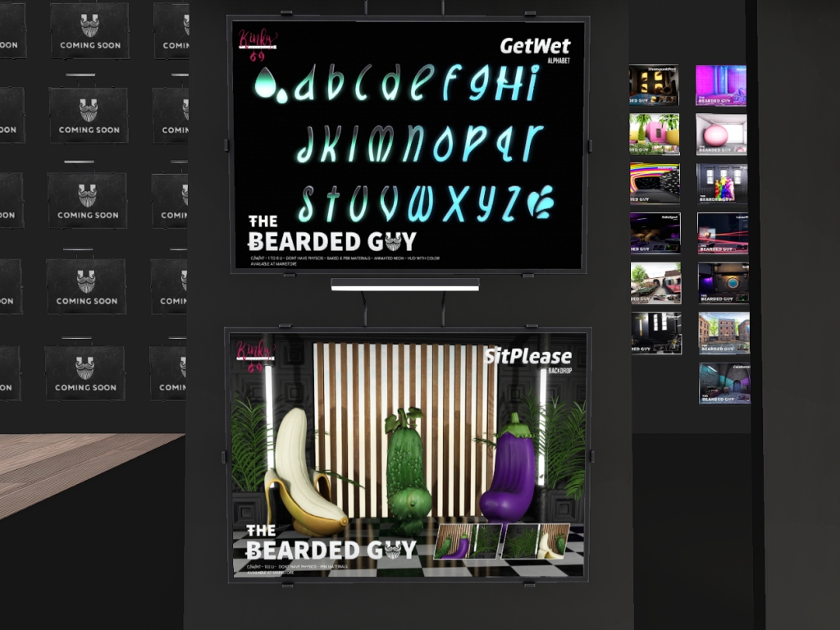840x630 pixels.
Task: Click the large water droplet icon on GetWet poster
Action: [265, 83]
